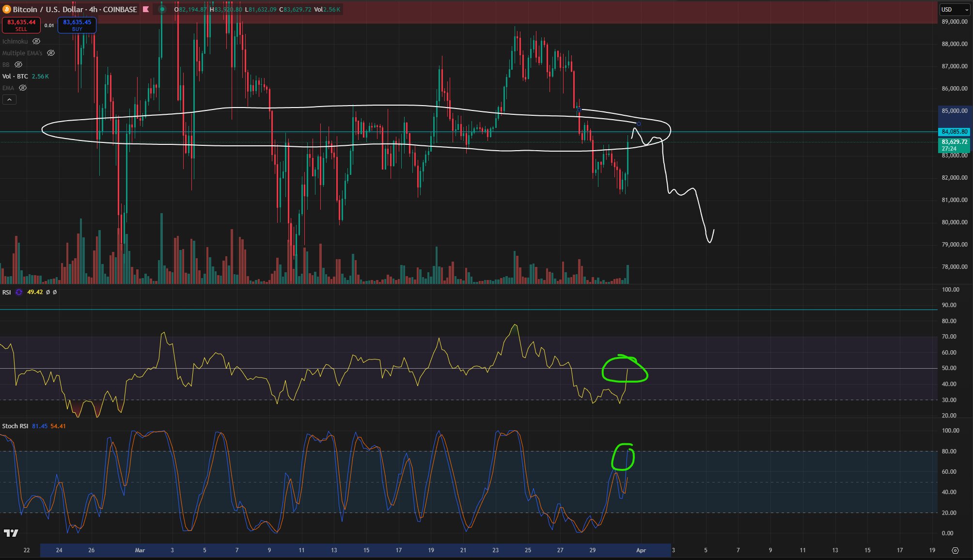Toggle visibility of Multiple EMA's indicator

coord(51,53)
